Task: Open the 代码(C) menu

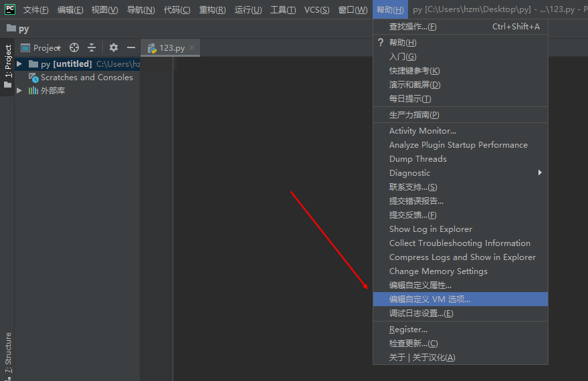Action: click(x=177, y=10)
